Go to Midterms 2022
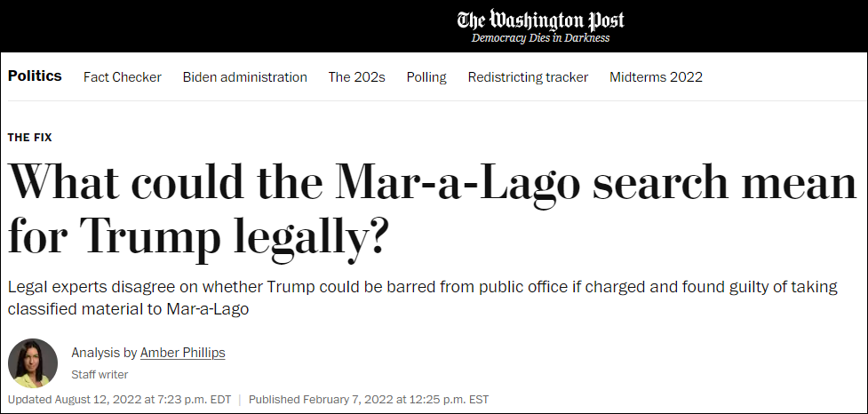 pyautogui.click(x=656, y=77)
